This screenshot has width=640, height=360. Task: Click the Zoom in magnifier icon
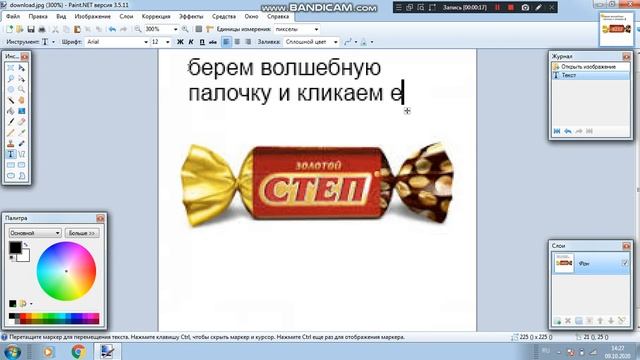tap(185, 29)
